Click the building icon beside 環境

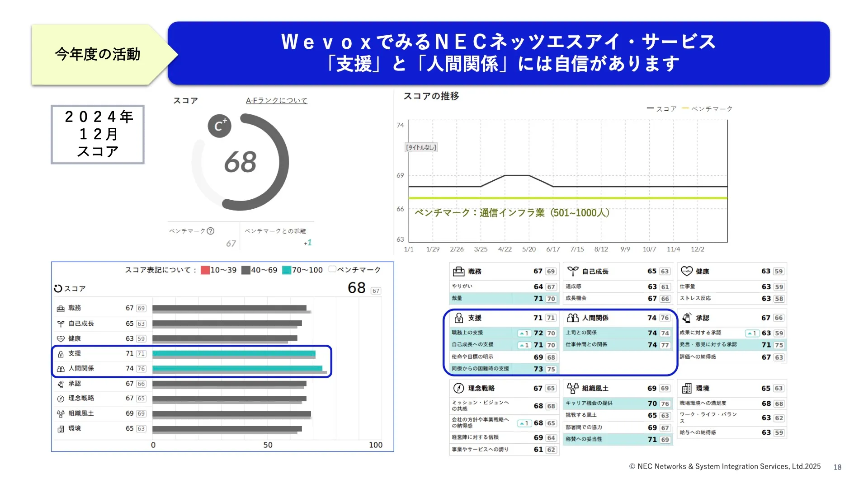coord(686,388)
